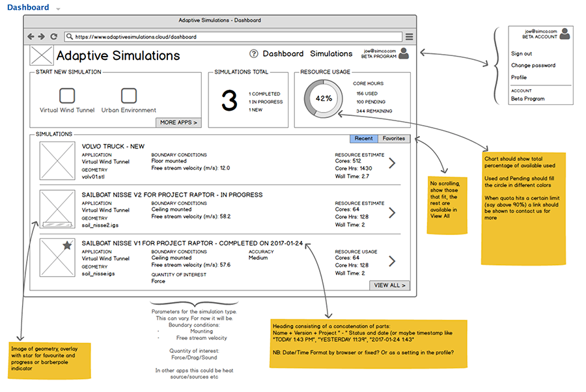586x392 pixels.
Task: Click the '1 COMPLETED' count
Action: [x=264, y=94]
